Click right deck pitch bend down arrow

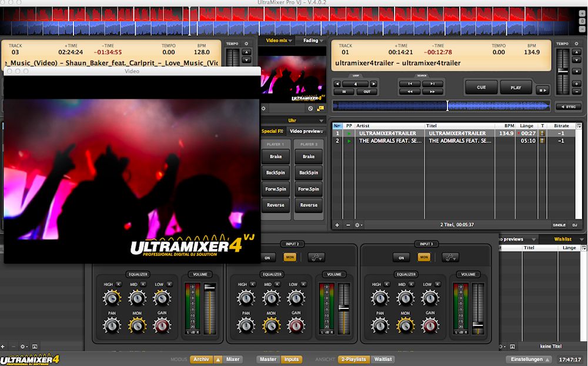click(576, 60)
